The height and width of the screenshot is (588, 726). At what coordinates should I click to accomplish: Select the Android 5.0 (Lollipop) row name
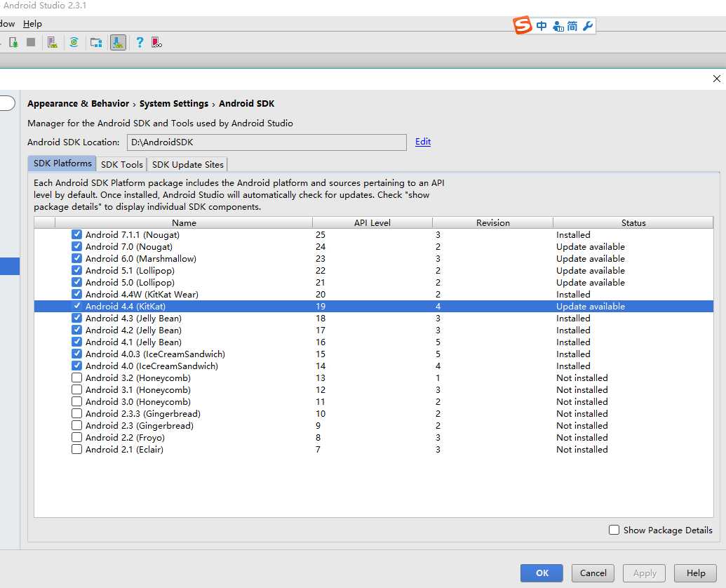pos(130,283)
